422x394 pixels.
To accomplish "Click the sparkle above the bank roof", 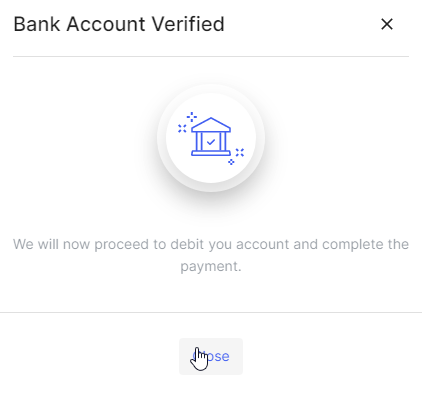I will point(192,117).
